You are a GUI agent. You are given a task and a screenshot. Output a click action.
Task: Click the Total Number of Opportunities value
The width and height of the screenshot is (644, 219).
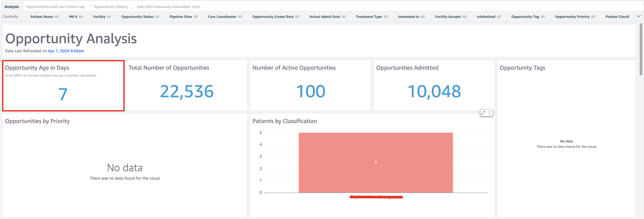(x=186, y=91)
